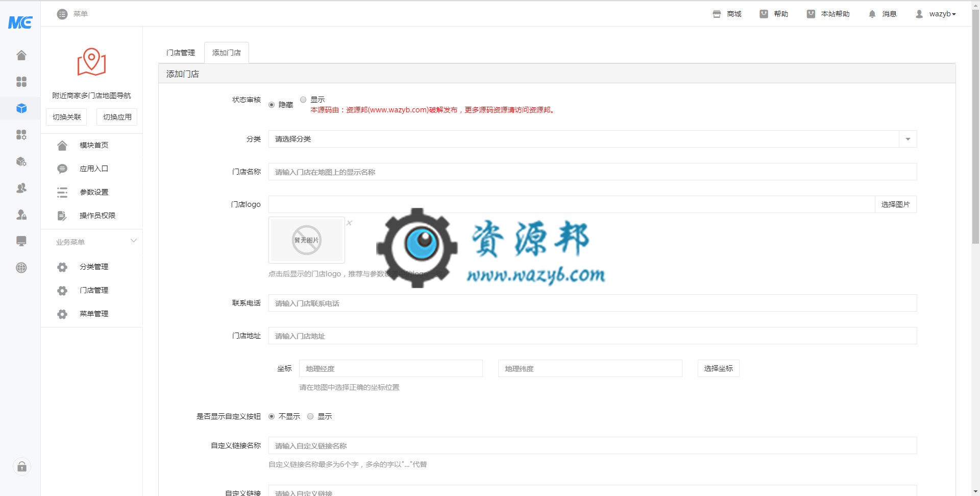The height and width of the screenshot is (496, 980).
Task: Click the 自定义链接名称 input field
Action: (593, 446)
